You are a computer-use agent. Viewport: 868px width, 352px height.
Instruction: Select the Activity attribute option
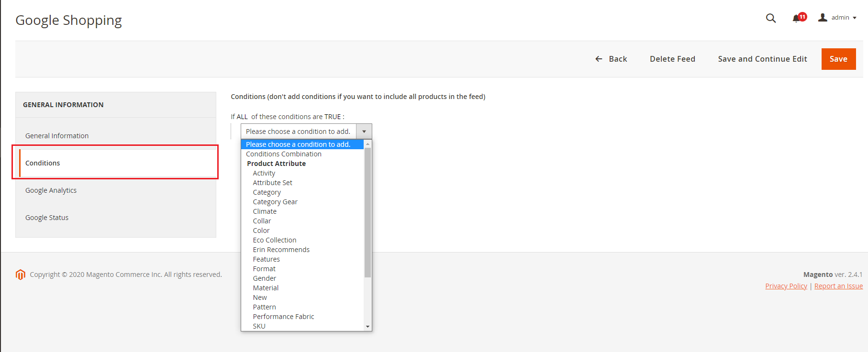[x=302, y=173]
